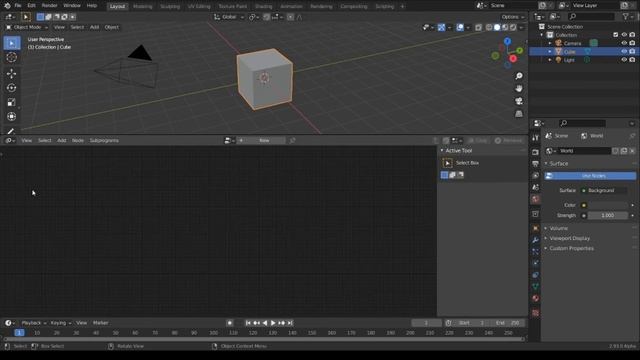This screenshot has height=360, width=640.
Task: Play the animation forward
Action: point(273,323)
